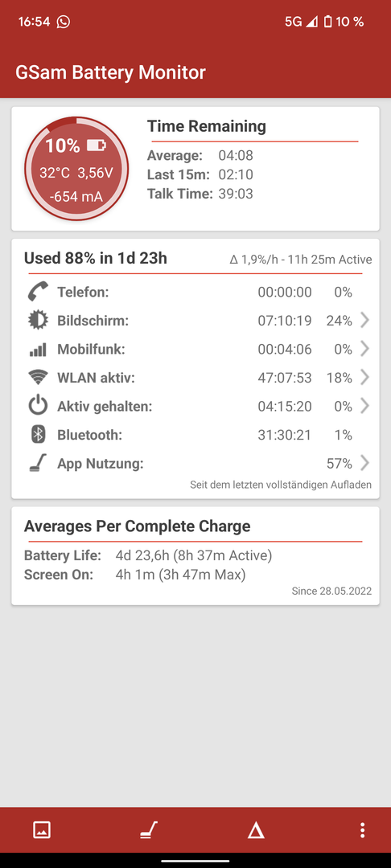Select the Mobilfunk usage row
391x868 pixels.
pos(195,349)
